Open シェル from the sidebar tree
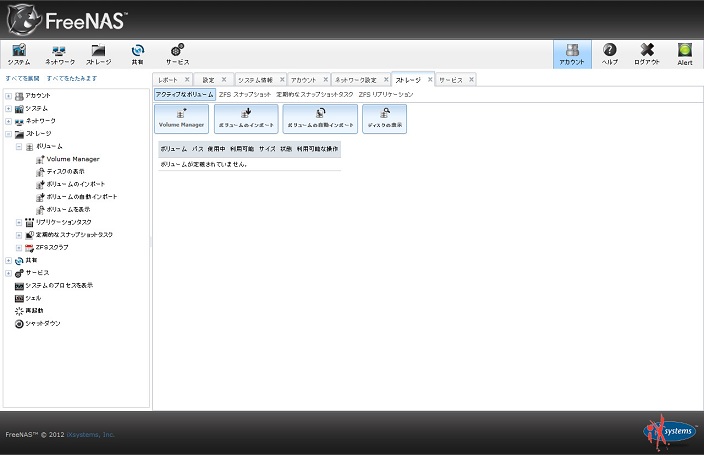The image size is (704, 455). coord(33,298)
